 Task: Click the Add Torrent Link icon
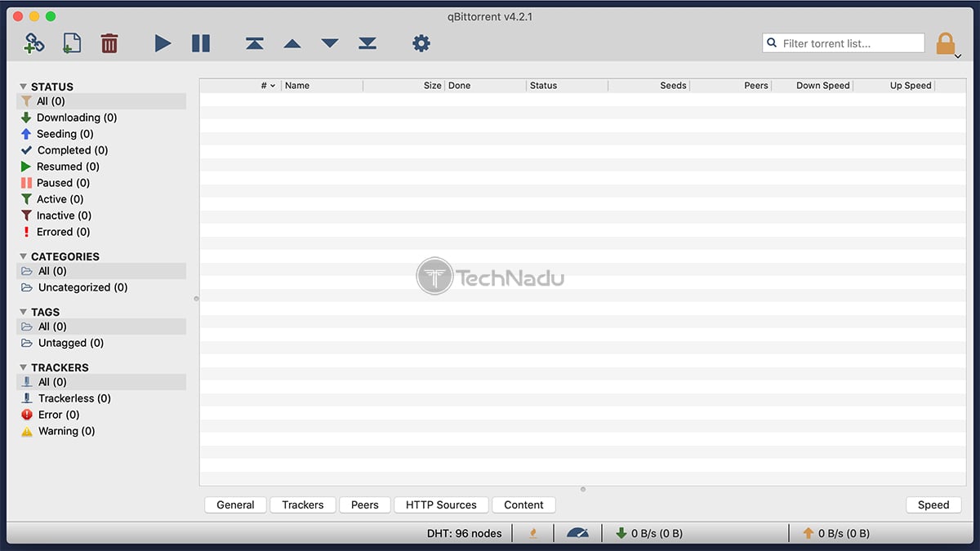coord(33,42)
